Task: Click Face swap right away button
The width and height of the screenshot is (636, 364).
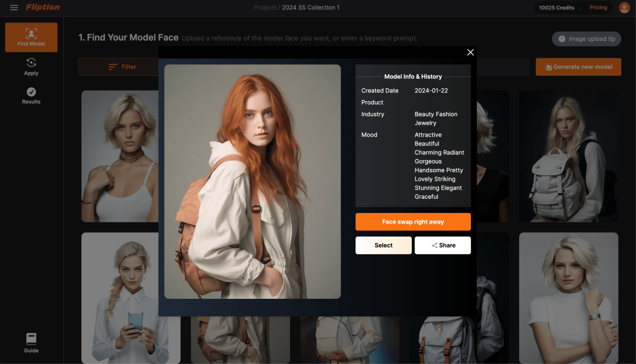Action: (413, 222)
